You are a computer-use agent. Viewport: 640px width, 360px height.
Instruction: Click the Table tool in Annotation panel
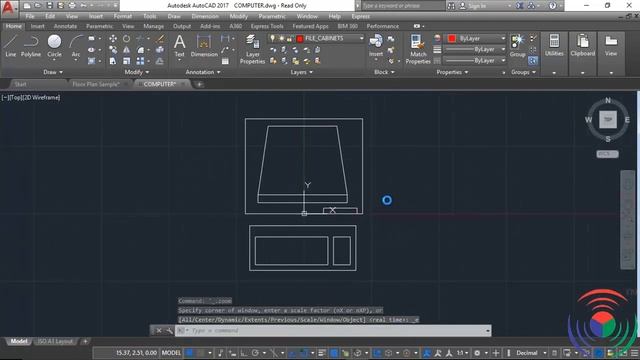pyautogui.click(x=225, y=61)
